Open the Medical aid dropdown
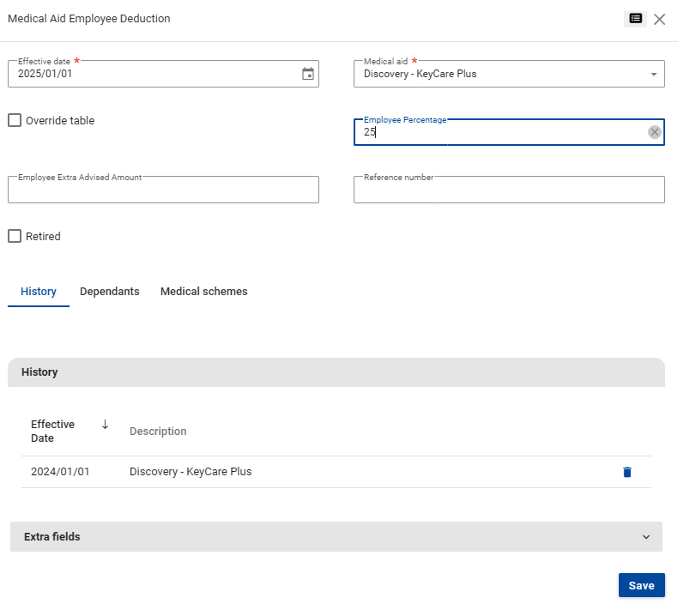Image resolution: width=678 pixels, height=616 pixels. [508, 75]
